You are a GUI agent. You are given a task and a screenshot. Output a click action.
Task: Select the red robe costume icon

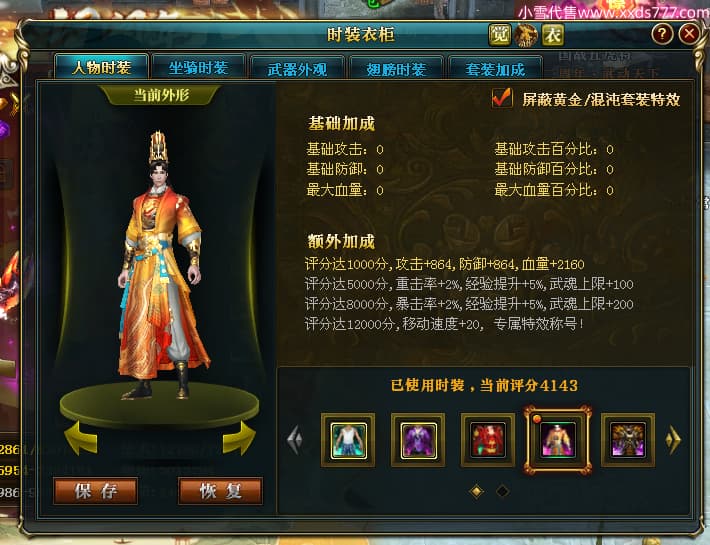pyautogui.click(x=488, y=440)
